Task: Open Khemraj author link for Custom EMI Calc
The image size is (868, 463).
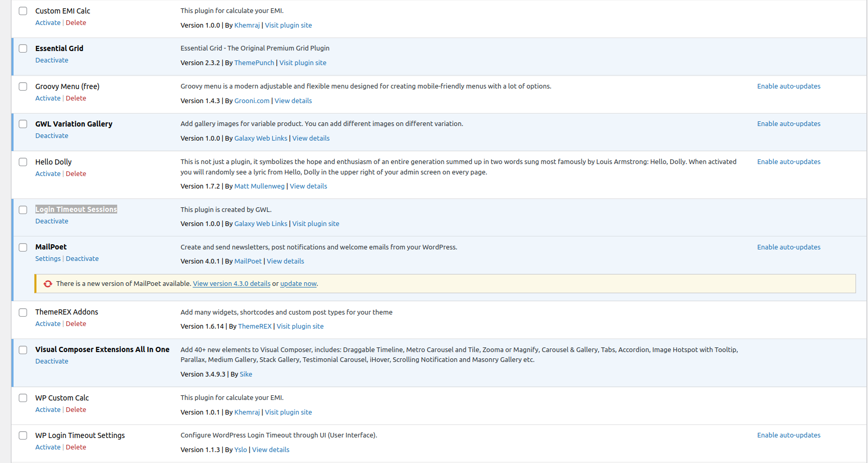Action: click(247, 26)
